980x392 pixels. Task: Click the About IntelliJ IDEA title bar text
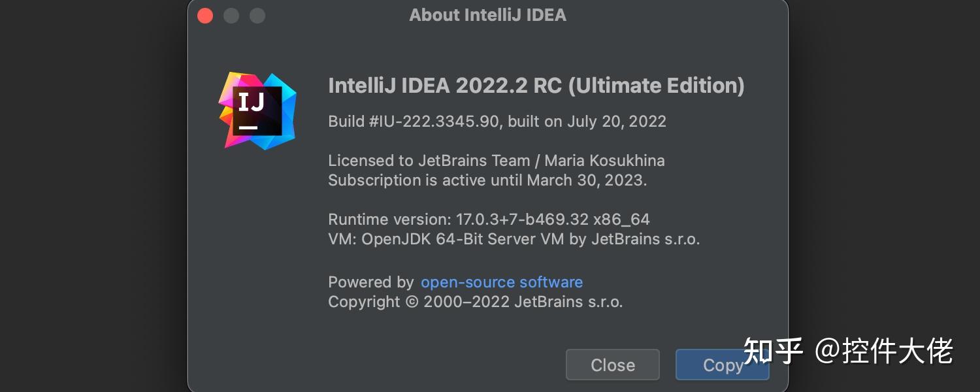point(487,15)
